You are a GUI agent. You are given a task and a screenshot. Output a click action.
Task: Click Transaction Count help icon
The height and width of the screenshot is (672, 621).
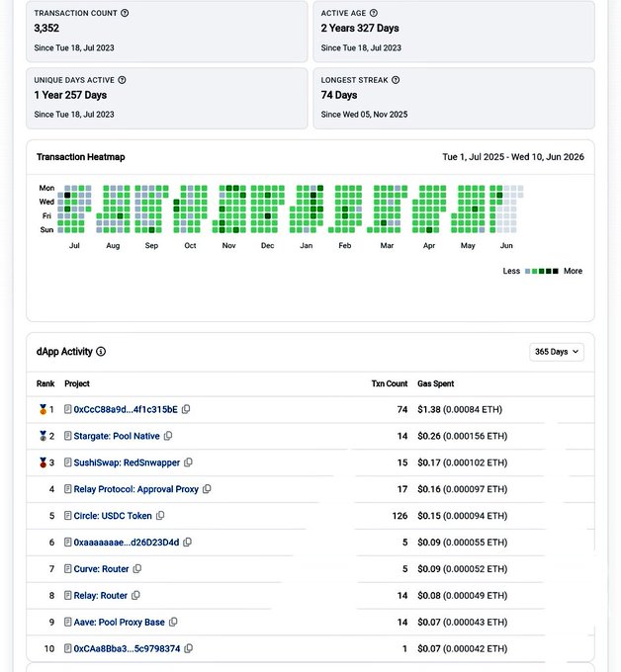click(125, 13)
